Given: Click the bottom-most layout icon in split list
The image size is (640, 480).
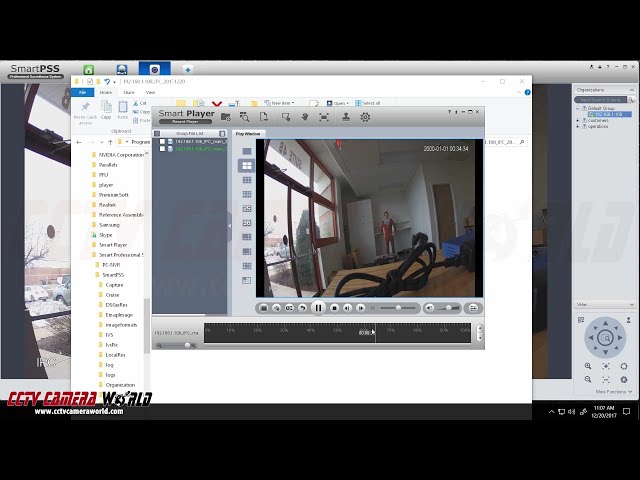Looking at the screenshot, I should tap(247, 280).
